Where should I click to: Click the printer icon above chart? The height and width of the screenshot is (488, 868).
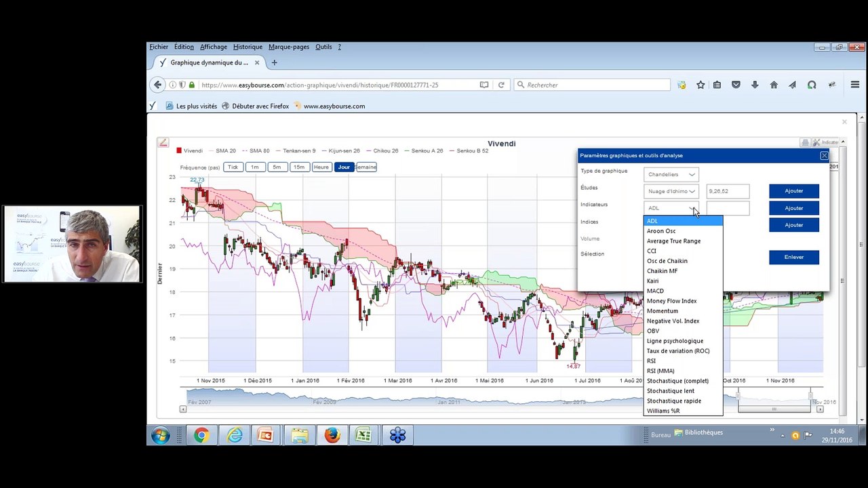coord(805,142)
